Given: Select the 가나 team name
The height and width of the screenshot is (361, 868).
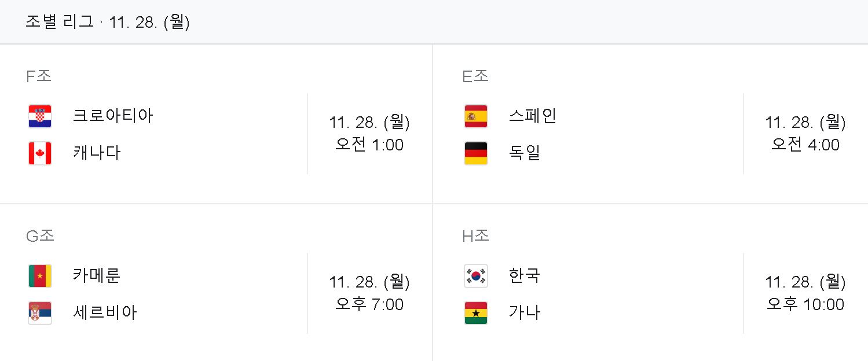Looking at the screenshot, I should pos(525,312).
